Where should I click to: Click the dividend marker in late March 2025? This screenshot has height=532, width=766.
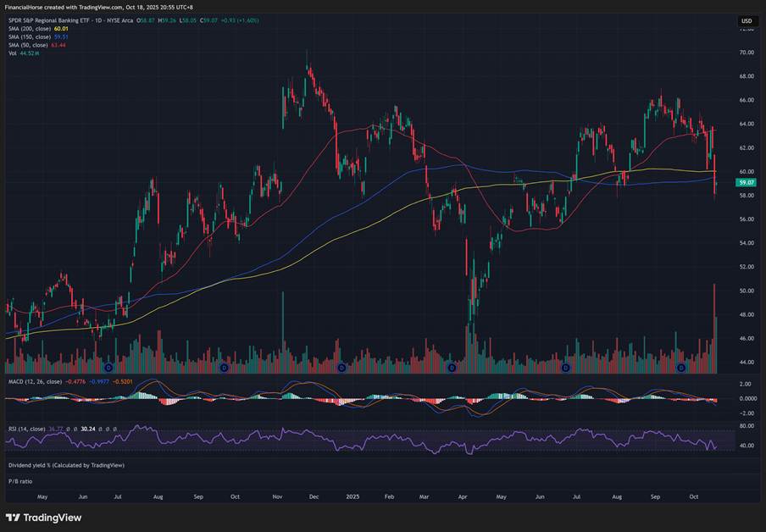coord(452,368)
